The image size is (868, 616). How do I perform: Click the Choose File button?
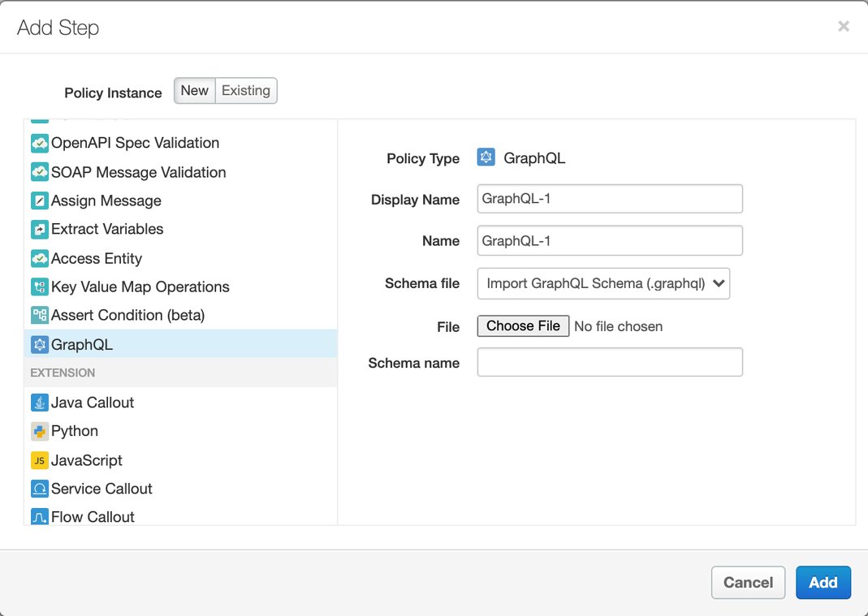point(523,325)
